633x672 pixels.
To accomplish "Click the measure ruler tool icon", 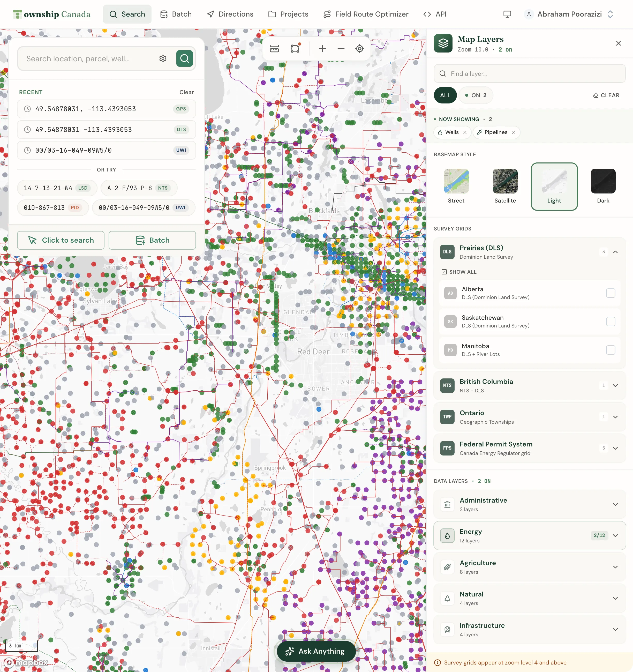I will coord(274,49).
